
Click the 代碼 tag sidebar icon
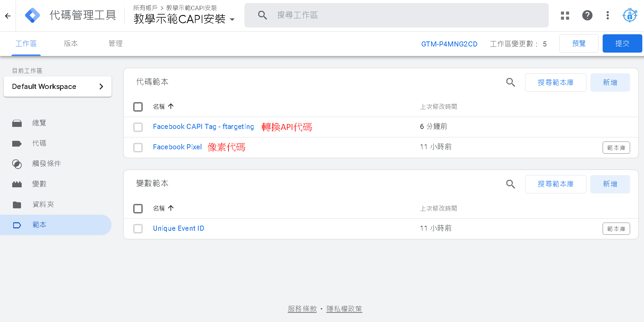(x=17, y=144)
